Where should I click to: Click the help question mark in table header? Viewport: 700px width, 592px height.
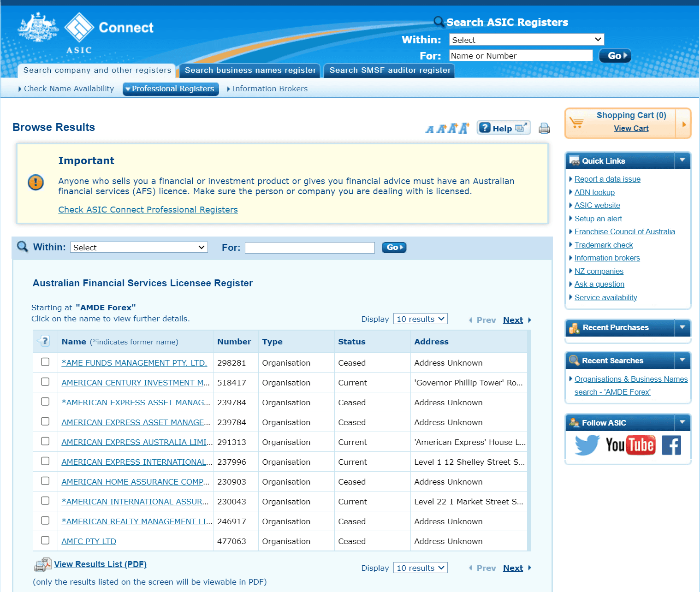[x=44, y=341]
